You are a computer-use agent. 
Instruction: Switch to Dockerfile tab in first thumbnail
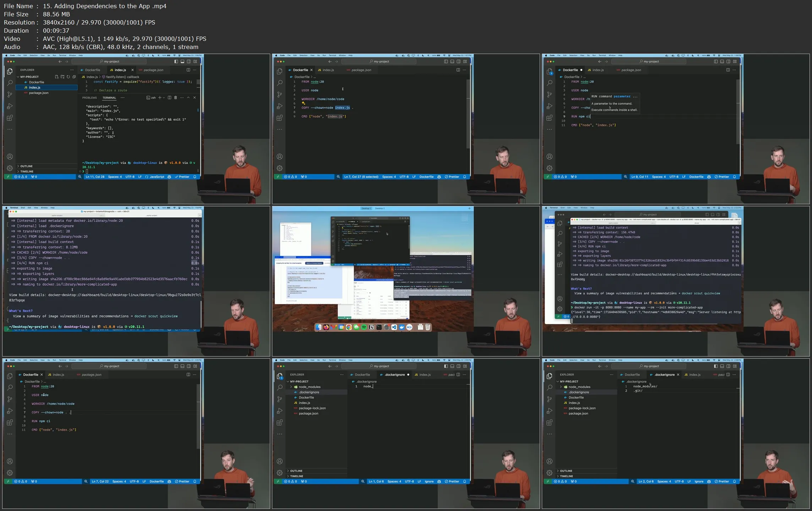tap(93, 70)
